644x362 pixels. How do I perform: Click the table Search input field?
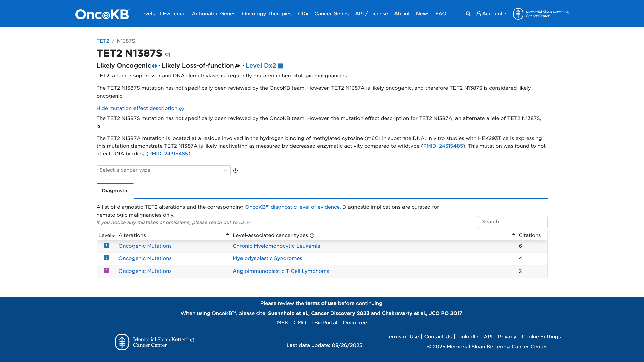click(x=512, y=222)
